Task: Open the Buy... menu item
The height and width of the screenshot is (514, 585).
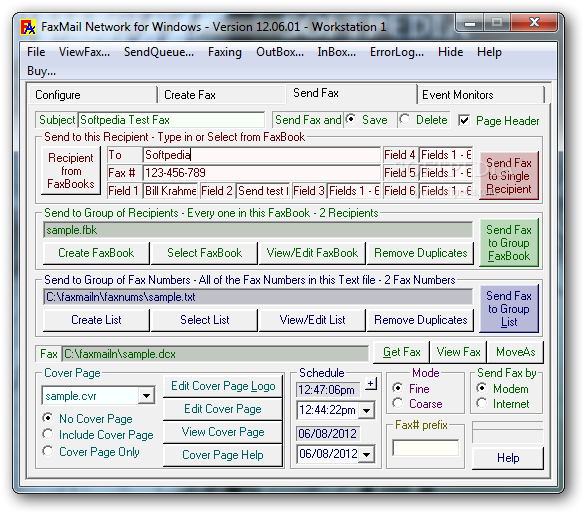Action: tap(41, 70)
